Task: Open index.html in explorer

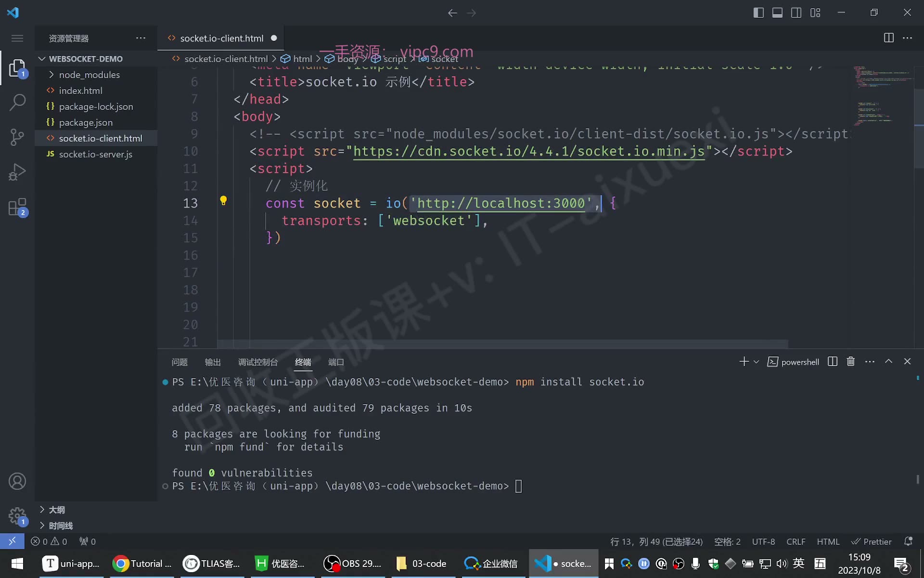Action: (96, 91)
